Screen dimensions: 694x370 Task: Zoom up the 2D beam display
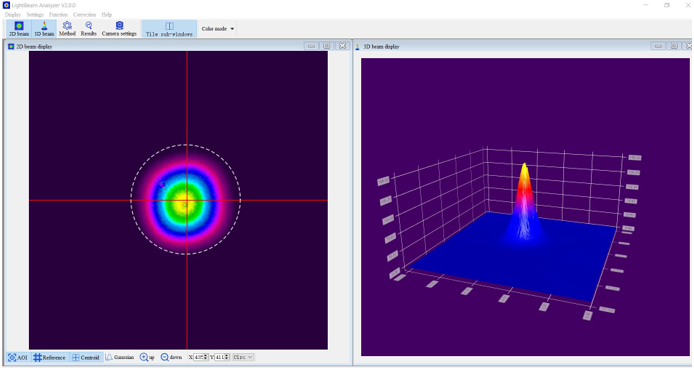[x=147, y=357]
